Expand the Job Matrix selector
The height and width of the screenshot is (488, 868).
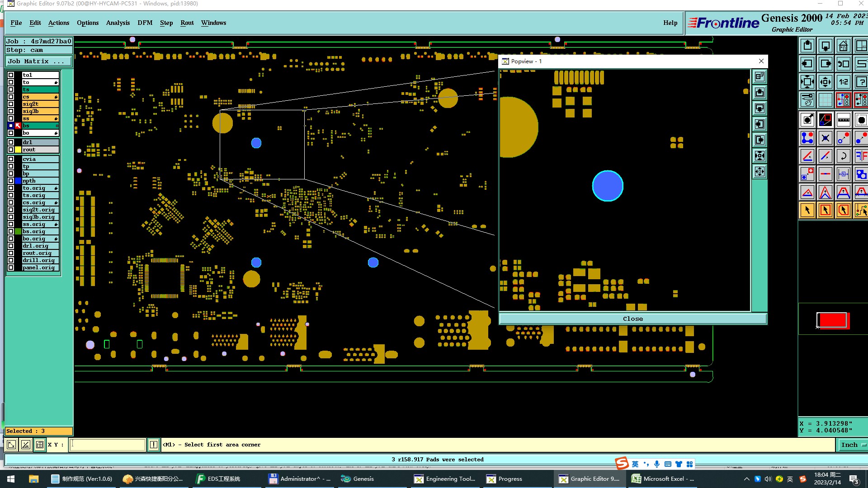pyautogui.click(x=38, y=61)
